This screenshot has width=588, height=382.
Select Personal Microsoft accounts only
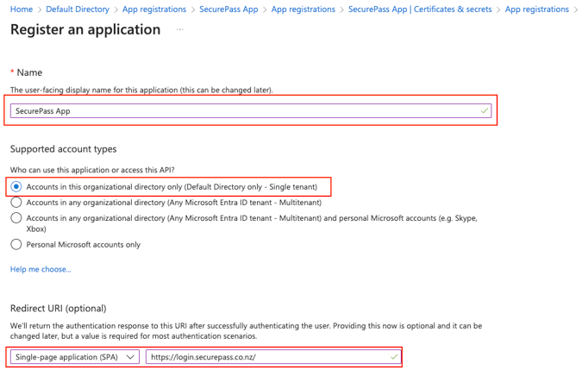[x=16, y=245]
